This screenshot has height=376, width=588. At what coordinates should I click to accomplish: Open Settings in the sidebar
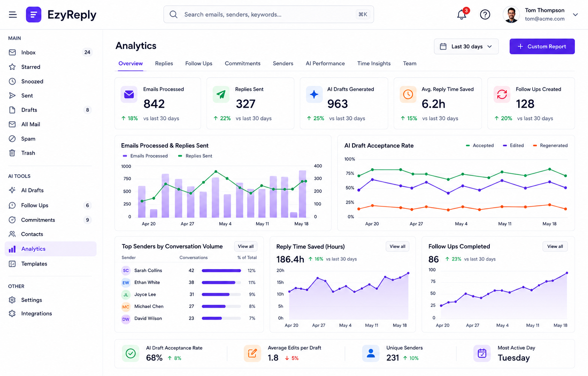pos(50,300)
